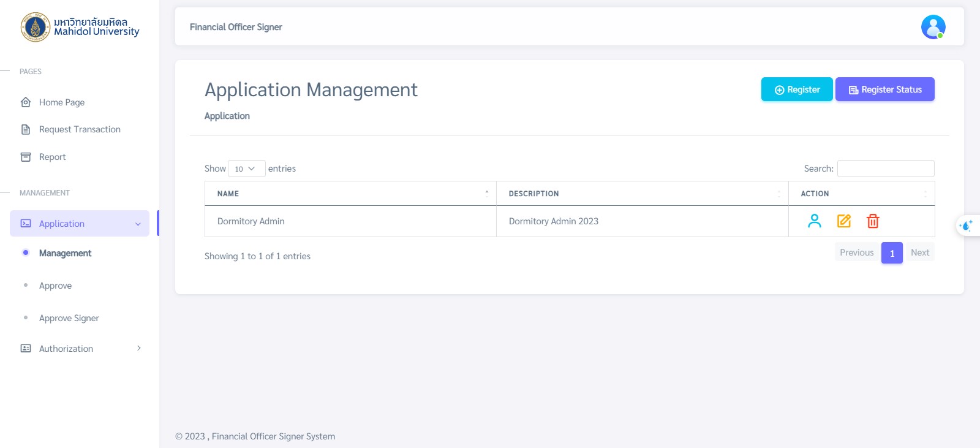Image resolution: width=980 pixels, height=448 pixels.
Task: Click the user icon in the Dormitory Admin row
Action: [814, 221]
